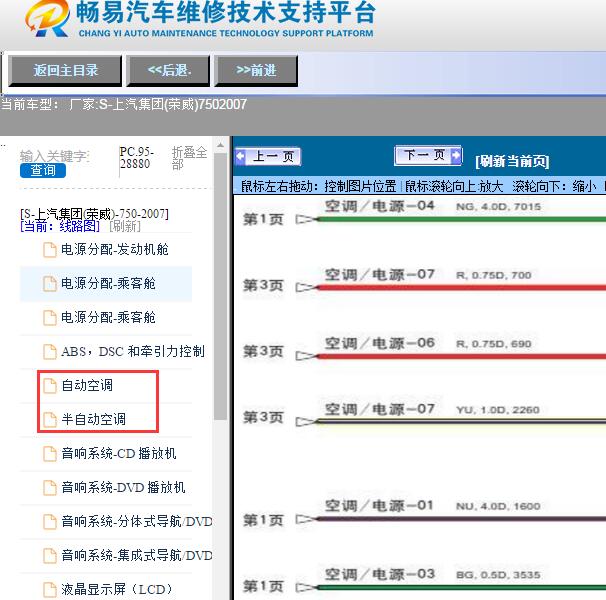Click the sidebar vertical scrollbar thumb
Screen dimensions: 606x600
[x=221, y=286]
